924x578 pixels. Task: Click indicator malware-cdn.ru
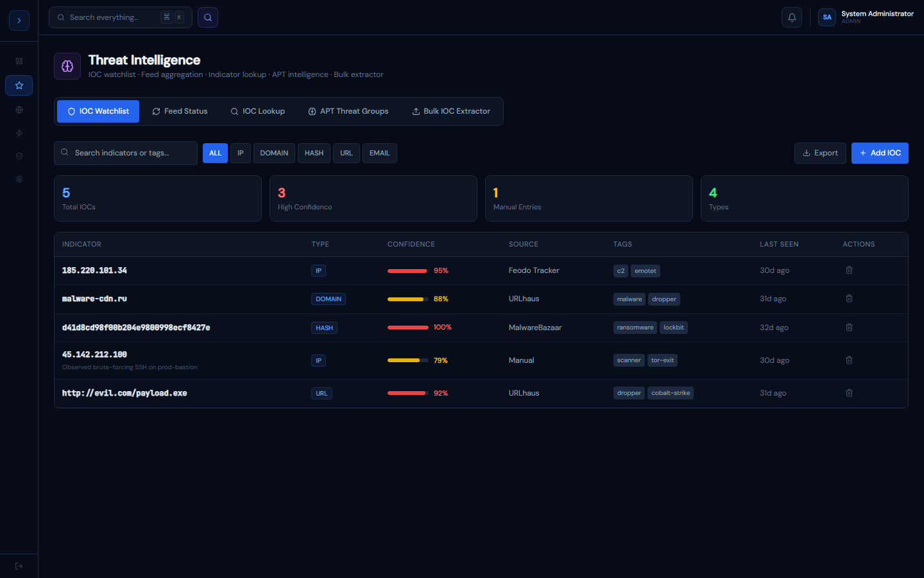pos(94,299)
